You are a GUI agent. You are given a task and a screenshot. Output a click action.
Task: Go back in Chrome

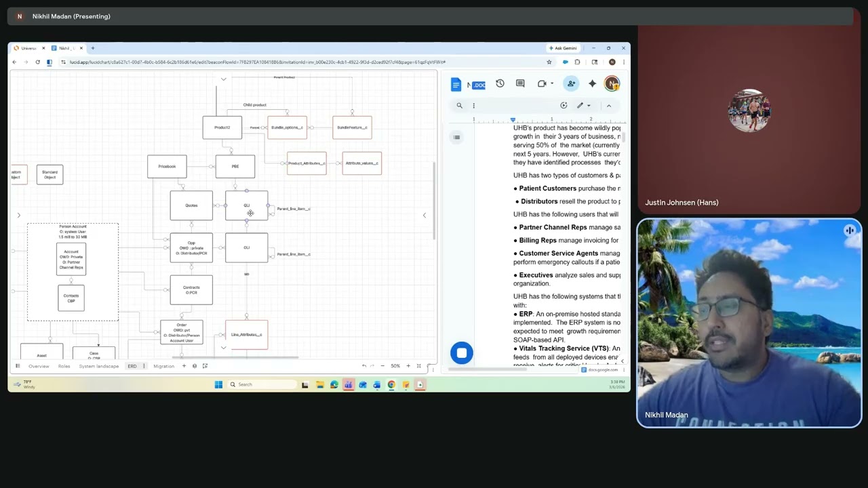14,62
